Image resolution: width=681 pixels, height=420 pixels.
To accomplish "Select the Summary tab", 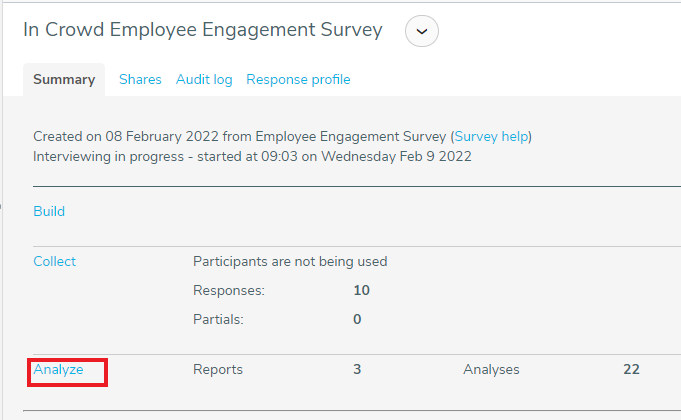I will 64,79.
